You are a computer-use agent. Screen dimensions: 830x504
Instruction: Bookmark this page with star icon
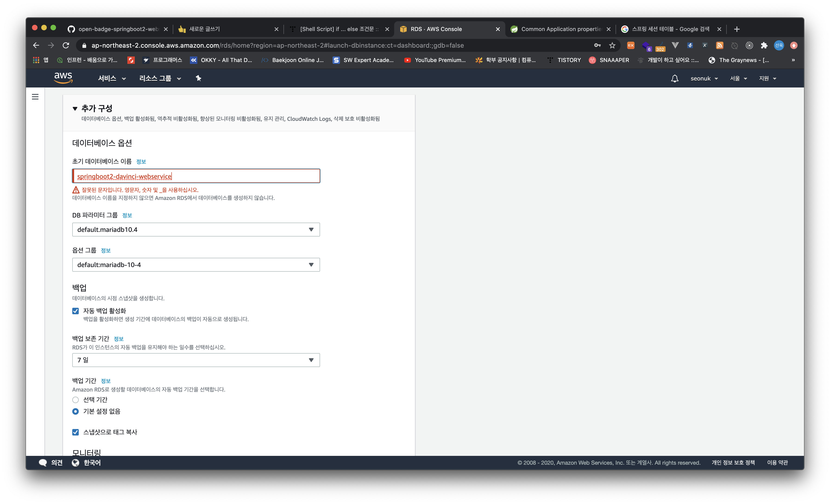click(612, 45)
